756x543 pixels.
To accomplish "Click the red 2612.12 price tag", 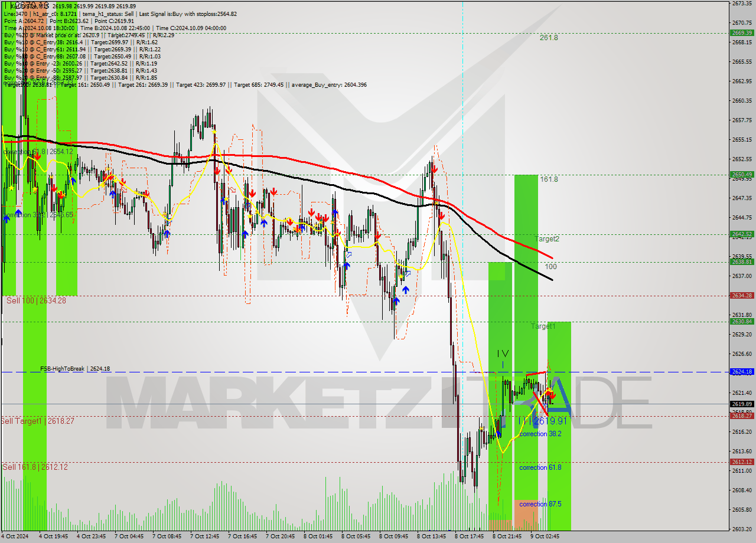I will (742, 462).
